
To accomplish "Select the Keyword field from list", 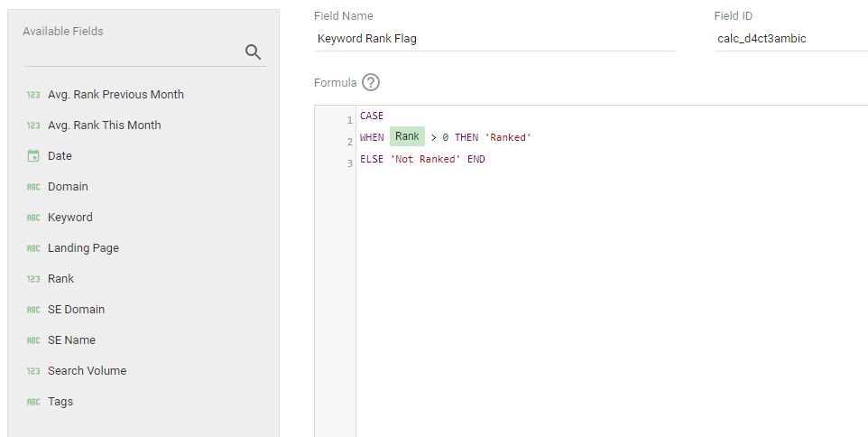I will tap(70, 218).
